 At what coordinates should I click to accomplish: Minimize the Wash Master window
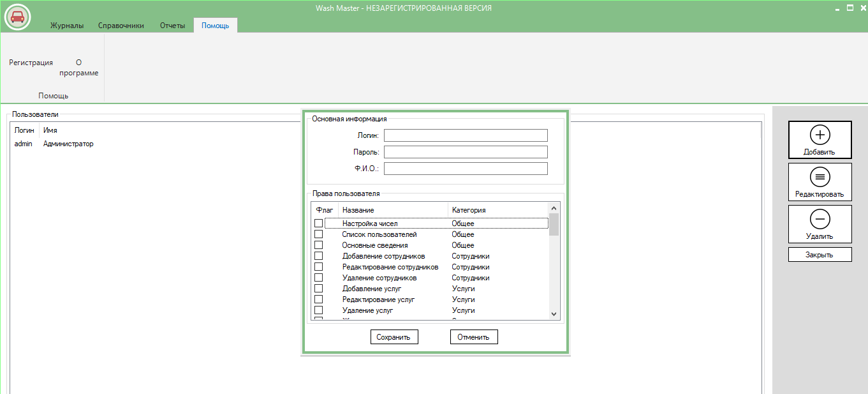click(838, 8)
